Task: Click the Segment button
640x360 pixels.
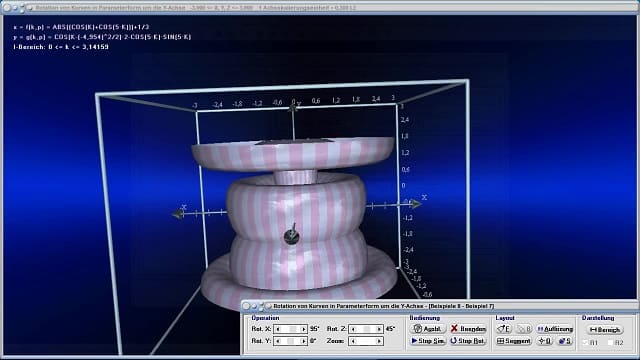Action: [x=514, y=341]
